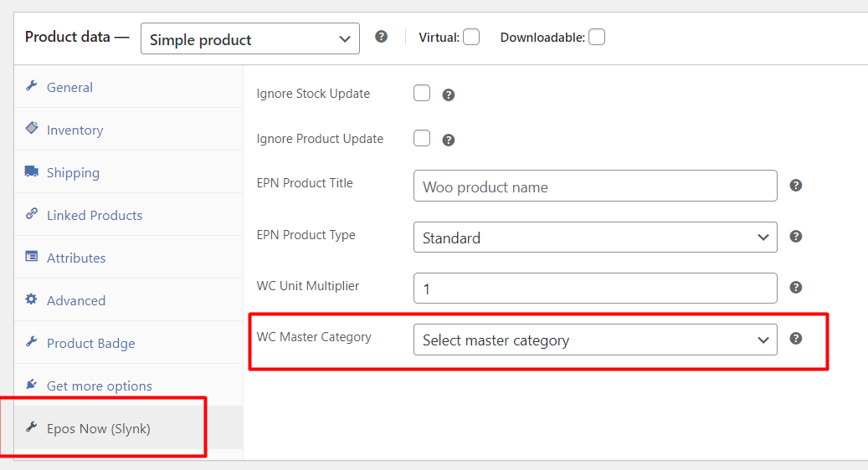Go to Linked Products tab
The width and height of the screenshot is (868, 470).
94,216
